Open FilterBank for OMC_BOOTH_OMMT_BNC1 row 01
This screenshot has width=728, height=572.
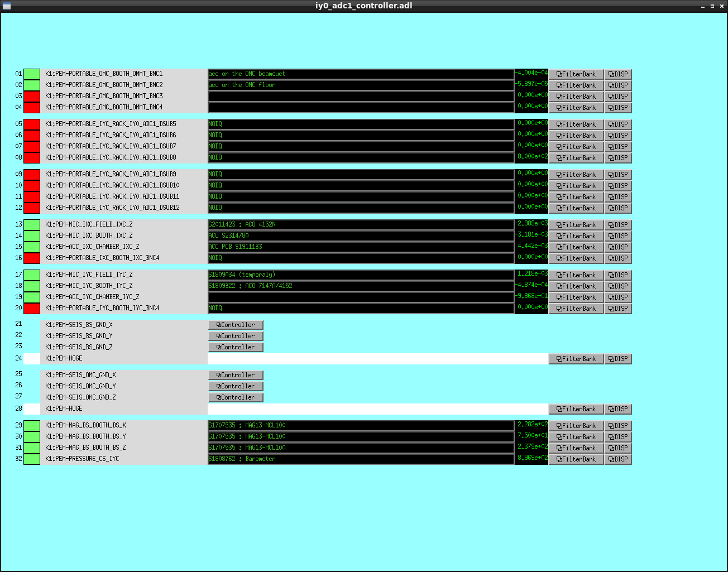(x=576, y=74)
